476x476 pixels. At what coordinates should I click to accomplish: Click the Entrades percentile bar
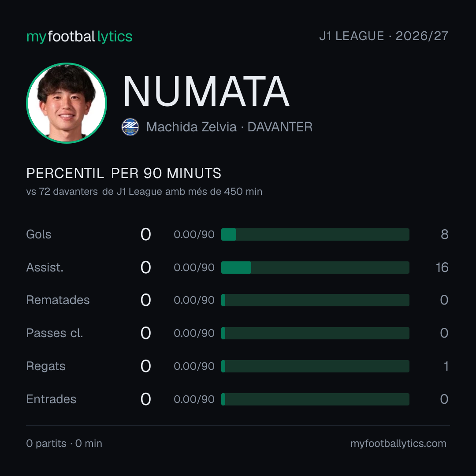tap(315, 399)
